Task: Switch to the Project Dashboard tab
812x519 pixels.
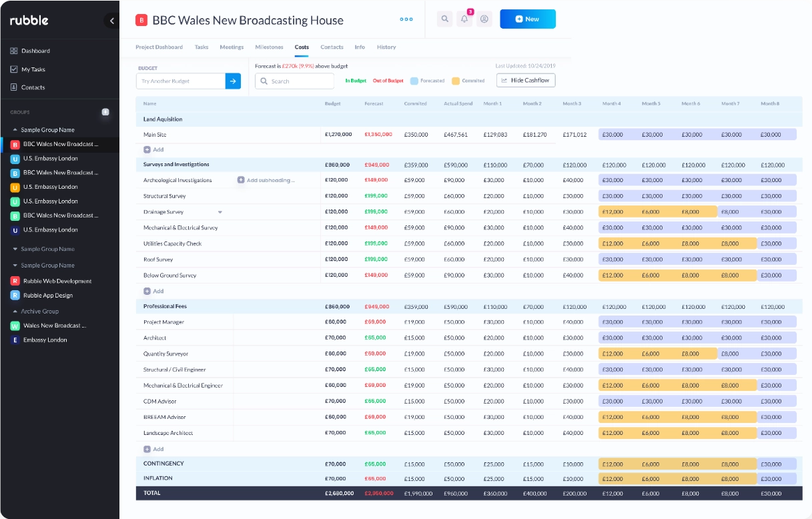Action: tap(159, 47)
